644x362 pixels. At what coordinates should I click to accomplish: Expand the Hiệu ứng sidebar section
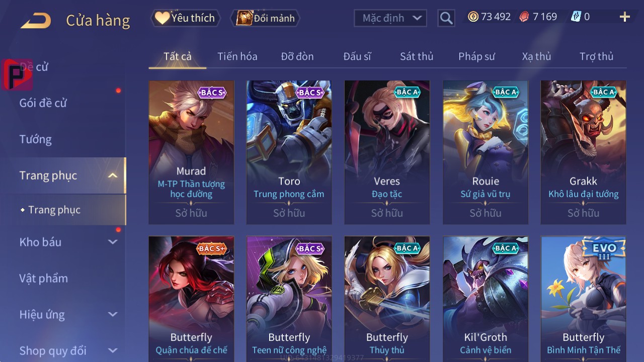(113, 314)
